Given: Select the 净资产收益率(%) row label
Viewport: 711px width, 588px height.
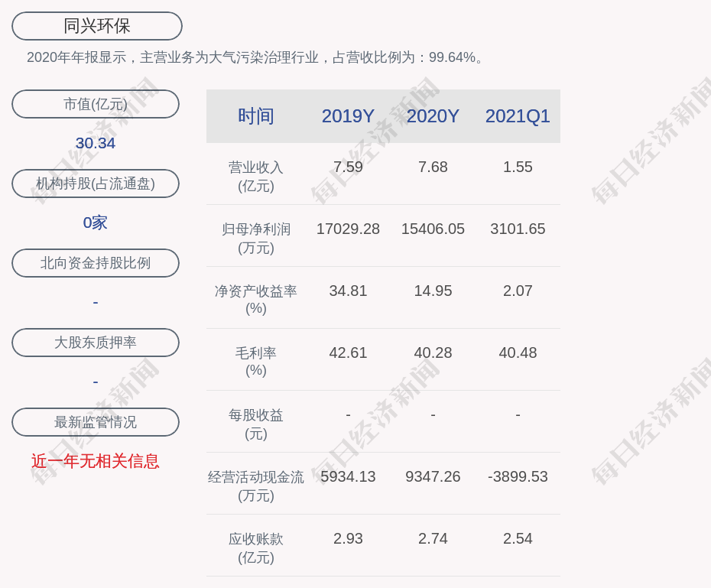Looking at the screenshot, I should pos(256,300).
